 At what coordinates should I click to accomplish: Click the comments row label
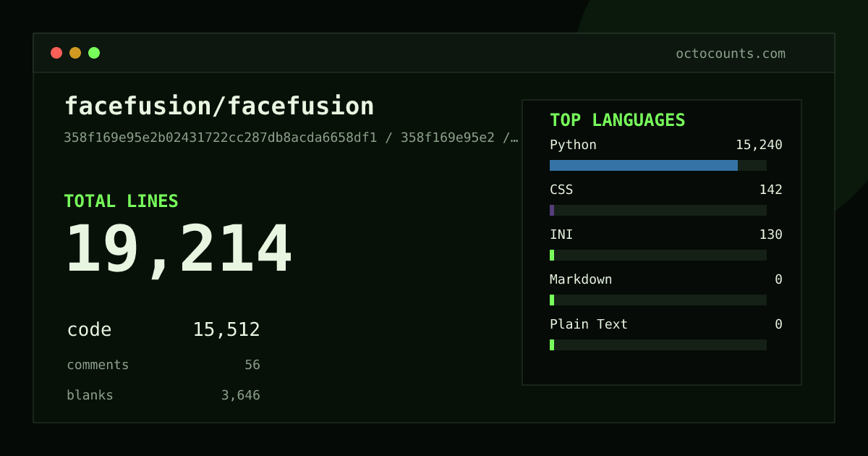98,365
